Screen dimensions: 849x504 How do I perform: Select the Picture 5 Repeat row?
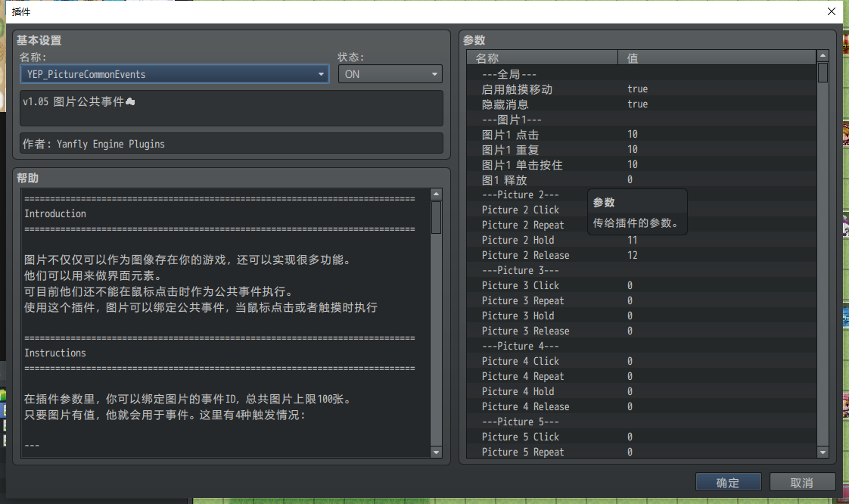pos(642,452)
